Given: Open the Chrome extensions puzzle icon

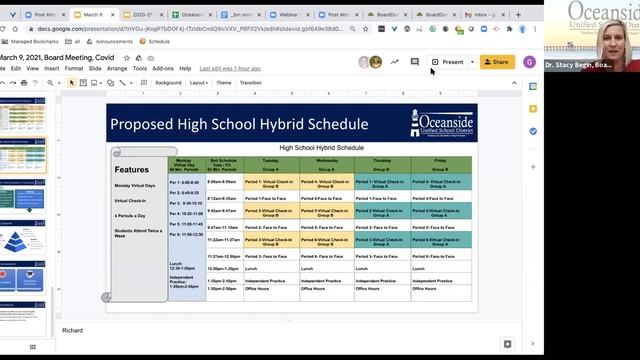Looking at the screenshot, I should (509, 29).
